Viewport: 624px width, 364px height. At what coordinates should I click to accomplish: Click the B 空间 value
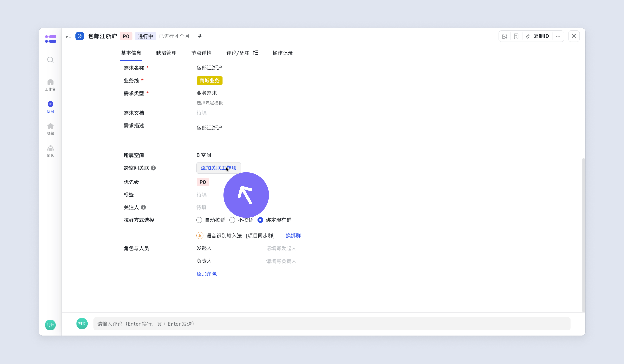point(204,155)
